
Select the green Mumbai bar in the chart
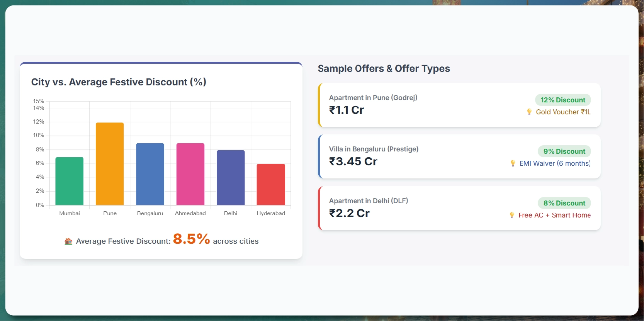pyautogui.click(x=70, y=181)
